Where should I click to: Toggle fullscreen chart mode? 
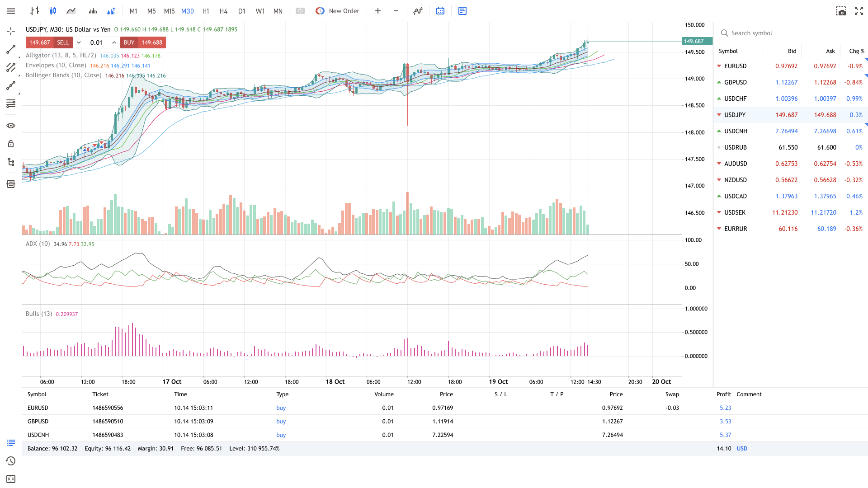[x=859, y=11]
